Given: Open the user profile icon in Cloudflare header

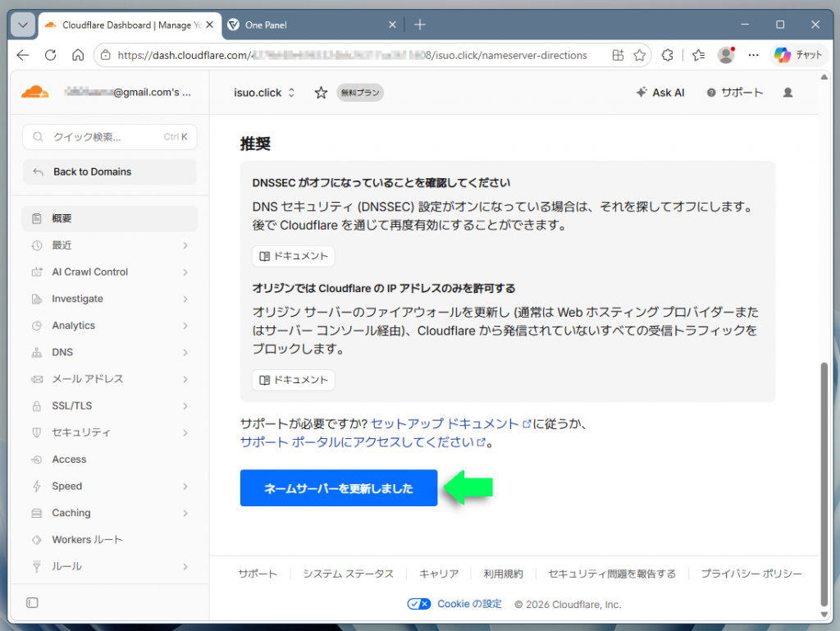Looking at the screenshot, I should 787,93.
